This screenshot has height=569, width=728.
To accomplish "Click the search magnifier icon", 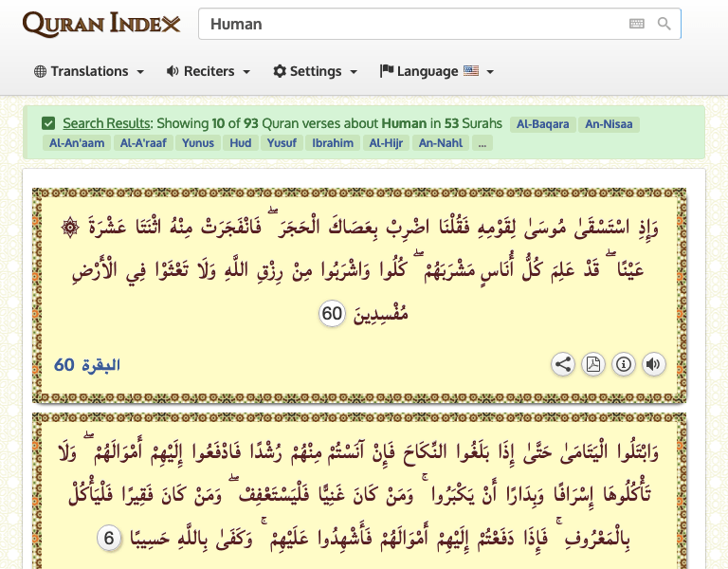I will tap(664, 24).
